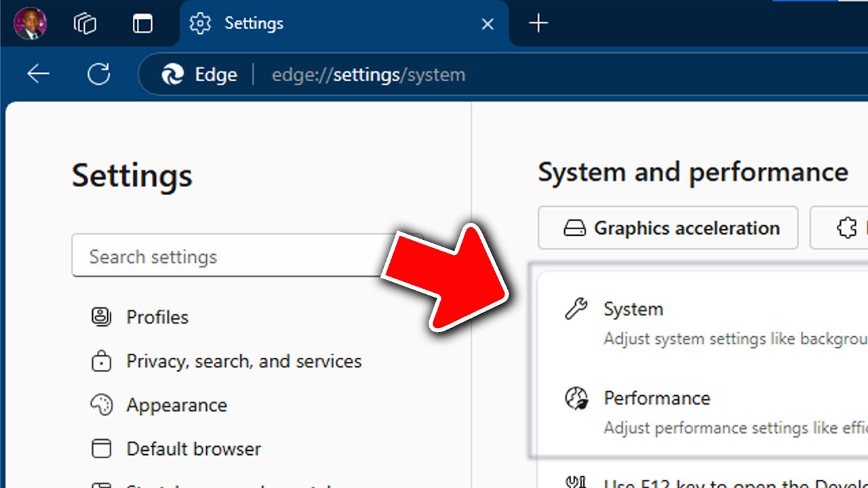Open the profile avatar menu
Image resolution: width=868 pixels, height=488 pixels.
[30, 24]
